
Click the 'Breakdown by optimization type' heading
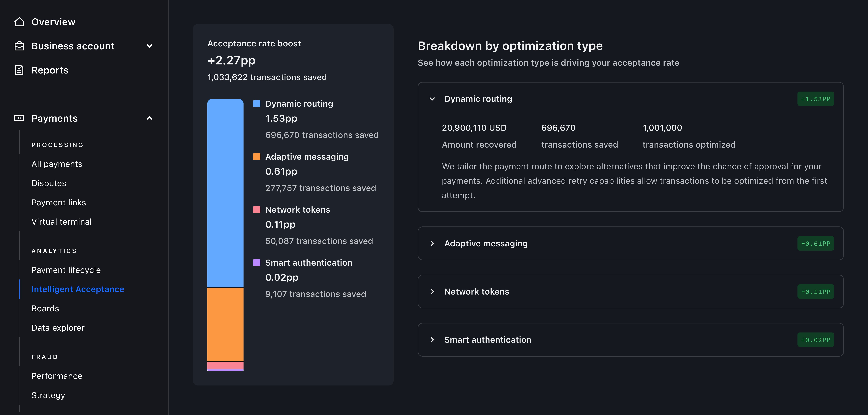tap(510, 46)
